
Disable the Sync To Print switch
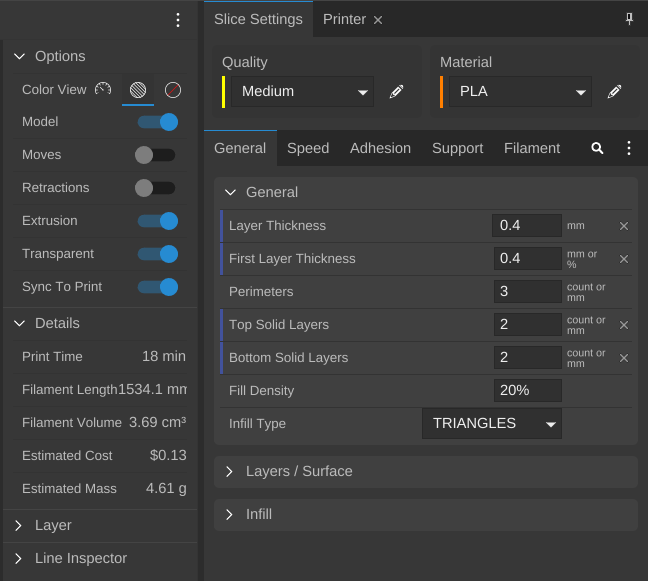[x=157, y=287]
